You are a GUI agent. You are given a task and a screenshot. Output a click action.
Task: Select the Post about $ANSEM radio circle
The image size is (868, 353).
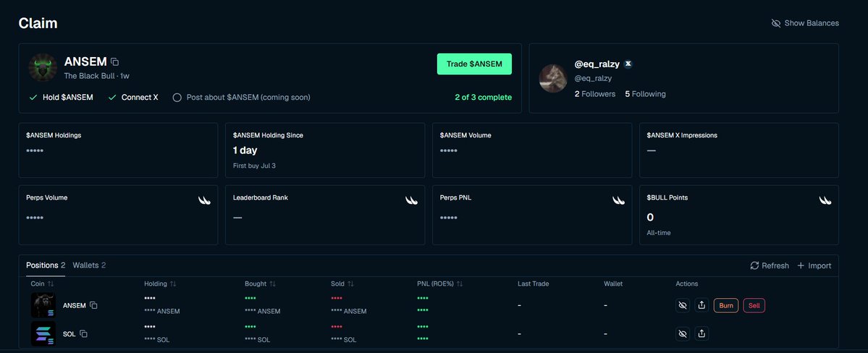177,98
